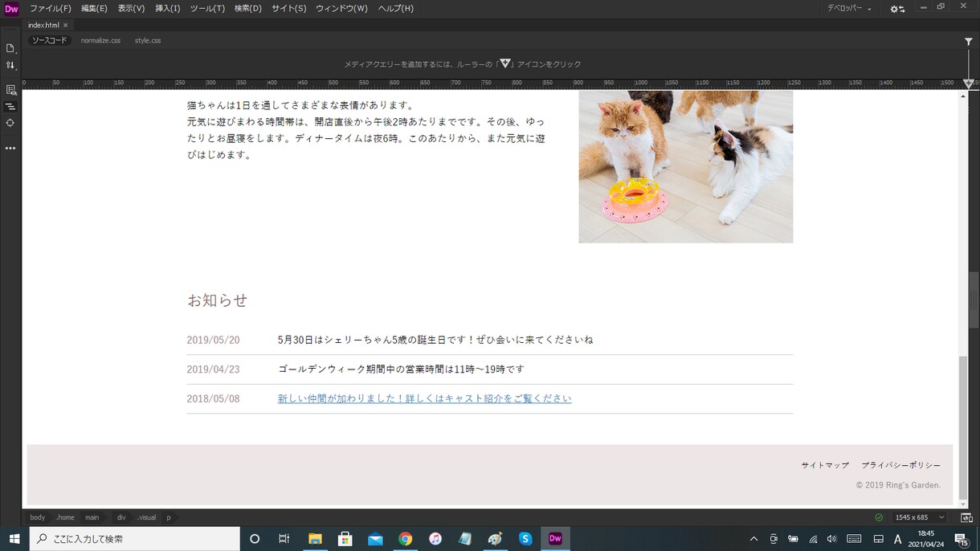The height and width of the screenshot is (551, 980).
Task: Click the 新しい仲間が加わりました news link
Action: pos(425,398)
